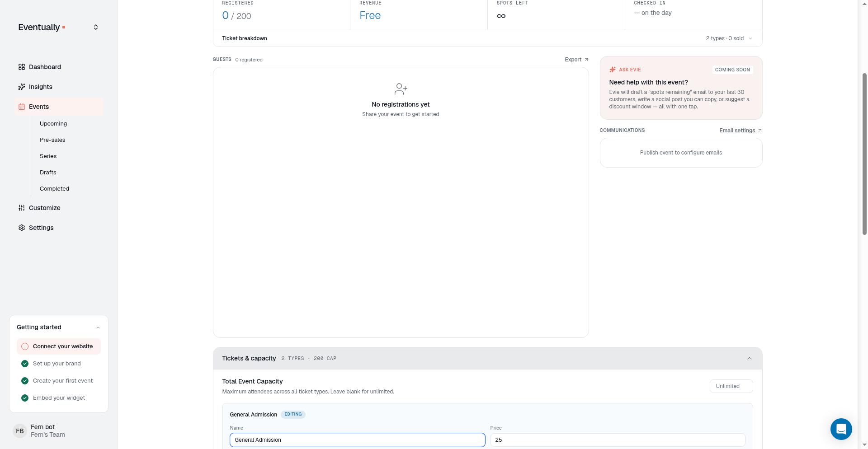
Task: Click the Ticket breakdown label
Action: 245,38
